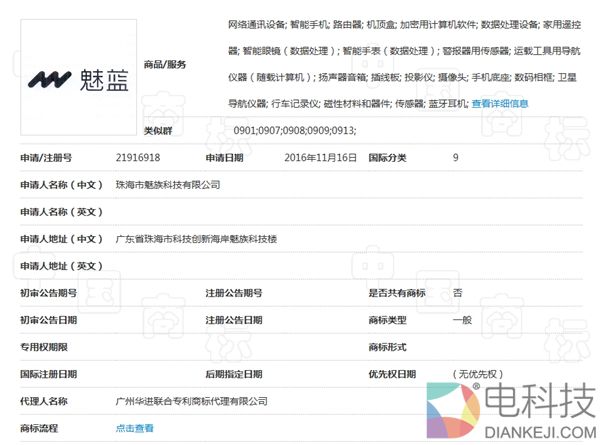Image resolution: width=600 pixels, height=445 pixels.
Task: Click the 点击查看 trademark process link
Action: (x=134, y=428)
